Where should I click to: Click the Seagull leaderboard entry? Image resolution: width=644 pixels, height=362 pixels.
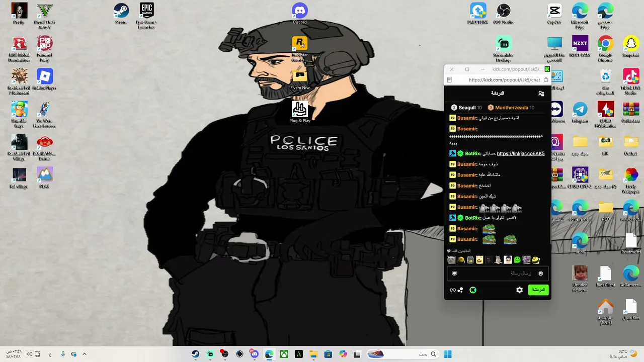coord(466,108)
